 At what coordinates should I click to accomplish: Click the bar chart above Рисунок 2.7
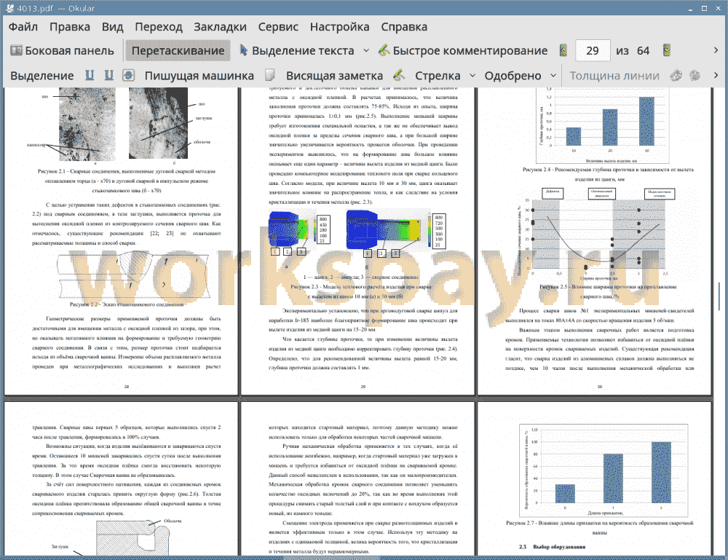pyautogui.click(x=604, y=470)
